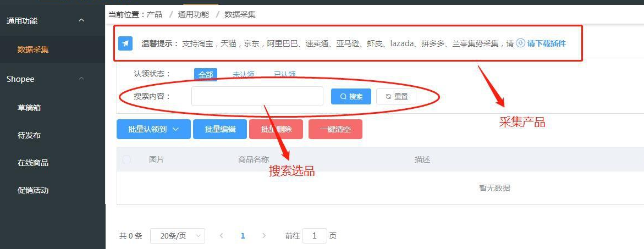The image size is (644, 249).
Task: Click the 重置 reset button
Action: tap(397, 97)
